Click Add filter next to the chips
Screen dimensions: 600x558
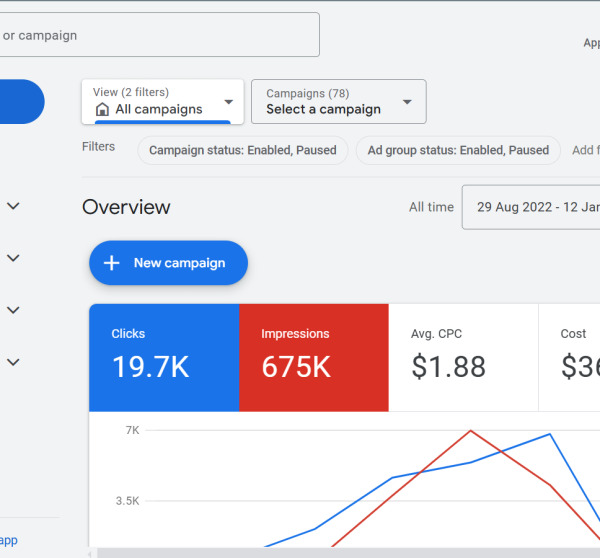point(585,150)
